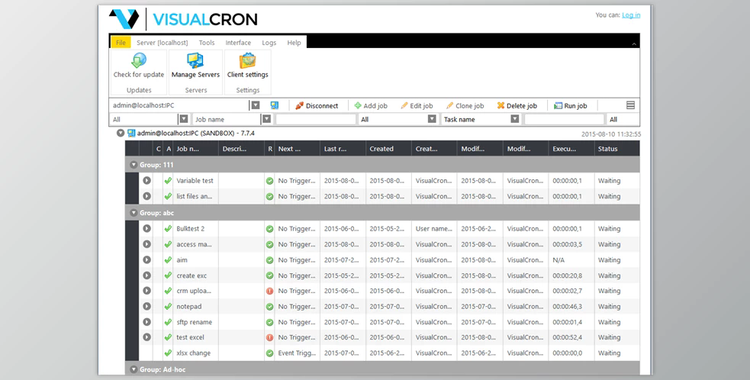The width and height of the screenshot is (750, 380).
Task: Sort by the Last r... column header
Action: tap(342, 149)
